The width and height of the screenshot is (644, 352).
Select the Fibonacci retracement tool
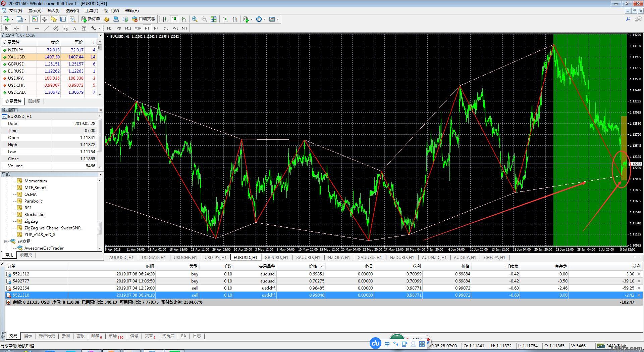[65, 28]
